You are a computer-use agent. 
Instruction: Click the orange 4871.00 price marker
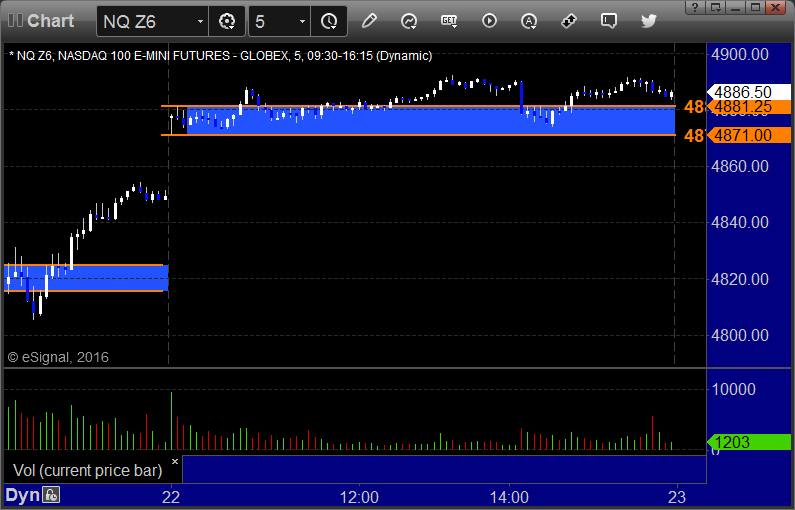click(750, 135)
